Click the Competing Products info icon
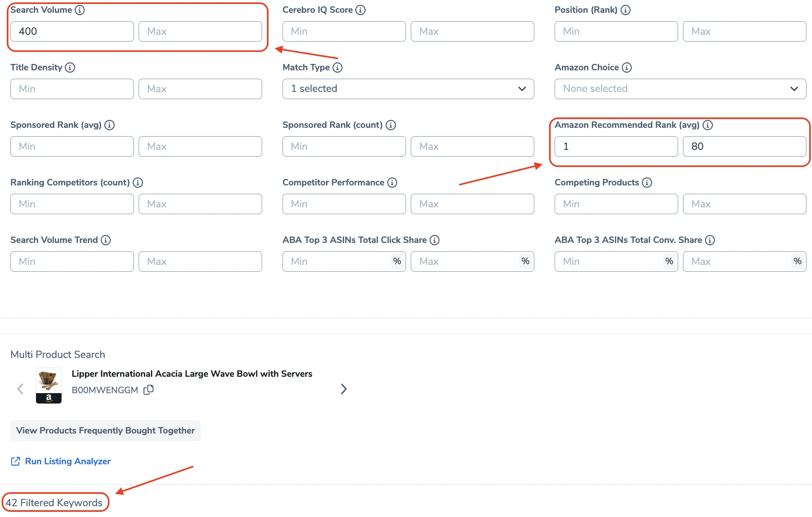 coord(647,183)
